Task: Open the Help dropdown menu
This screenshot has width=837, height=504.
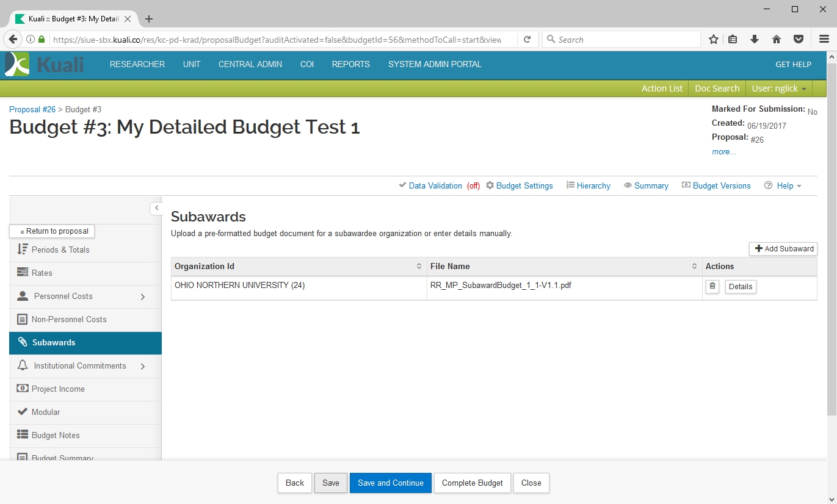Action: pyautogui.click(x=784, y=185)
